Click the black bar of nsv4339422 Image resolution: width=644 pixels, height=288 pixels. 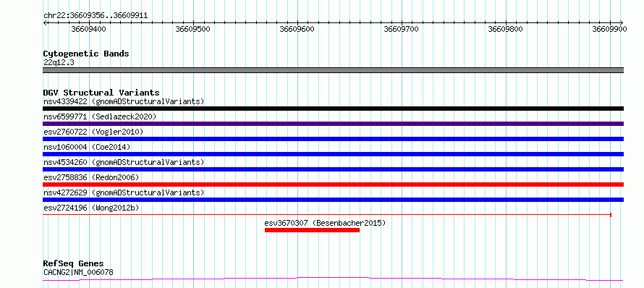[x=333, y=109]
